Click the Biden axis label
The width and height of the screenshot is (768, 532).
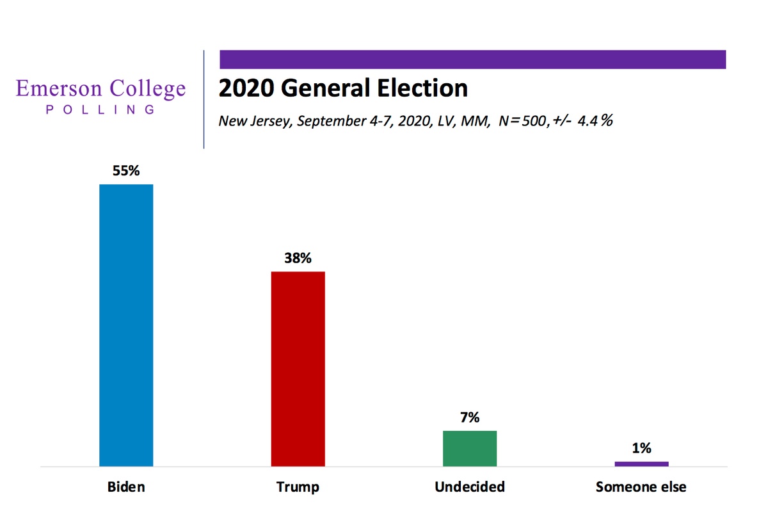126,487
